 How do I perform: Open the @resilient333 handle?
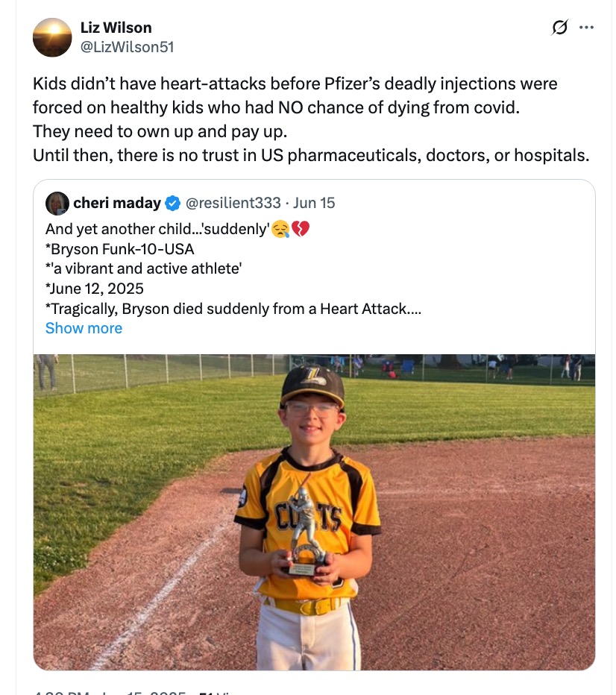[x=233, y=203]
